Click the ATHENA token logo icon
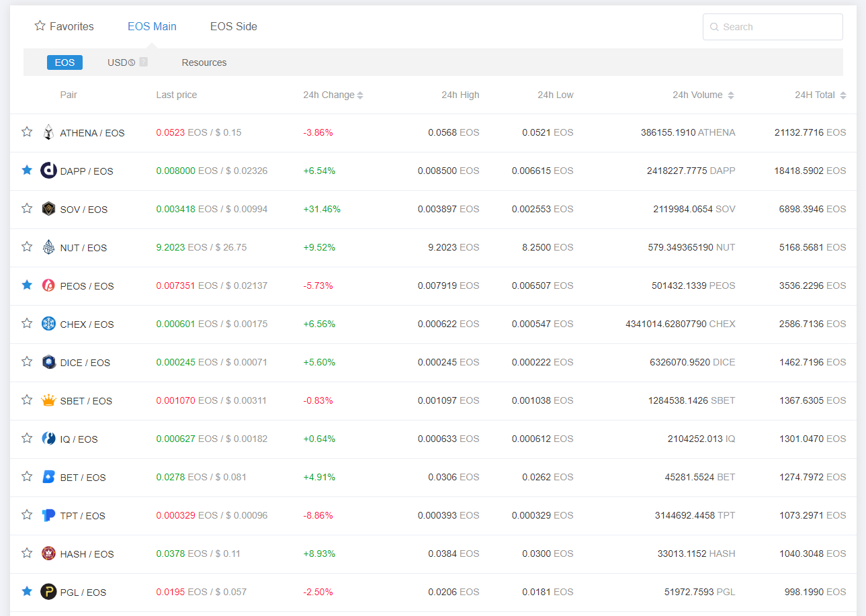 pos(48,132)
